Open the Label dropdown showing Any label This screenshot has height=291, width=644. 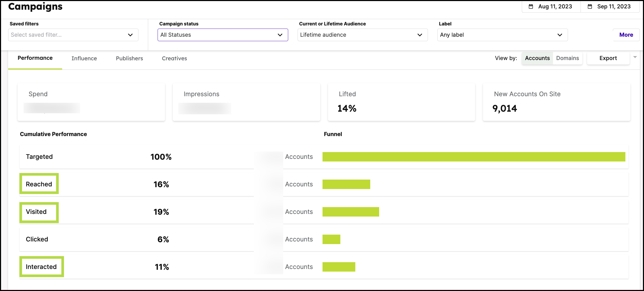coord(502,35)
